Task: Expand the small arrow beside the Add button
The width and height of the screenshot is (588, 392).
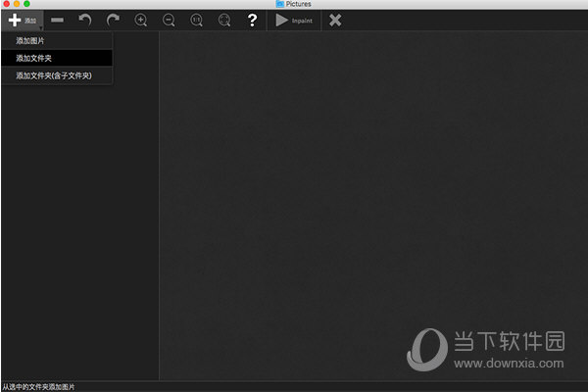Action: 41,26
